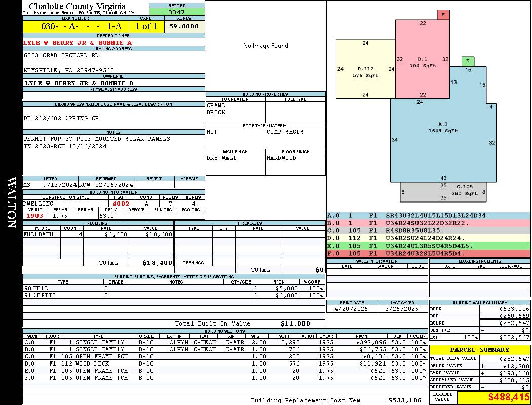This screenshot has width=532, height=405.
Task: Click the gray C.105 280 SqFt sketch area
Action: [x=443, y=192]
